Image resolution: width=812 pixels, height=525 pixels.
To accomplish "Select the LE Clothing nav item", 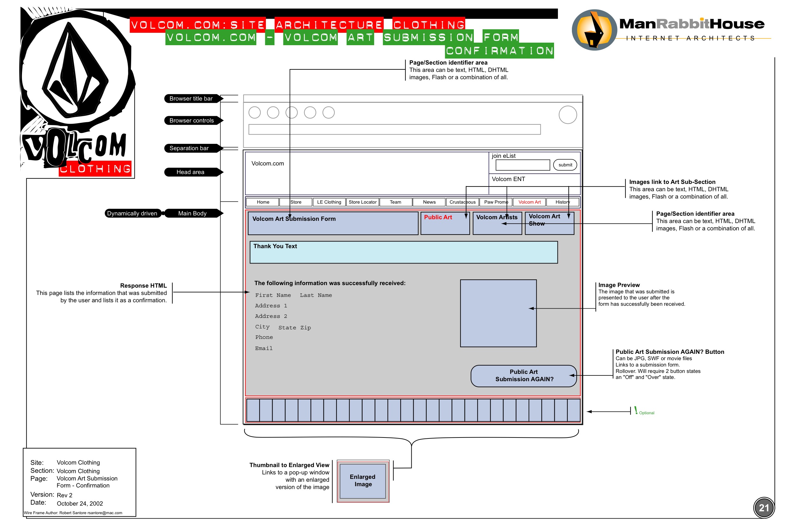I will [329, 202].
